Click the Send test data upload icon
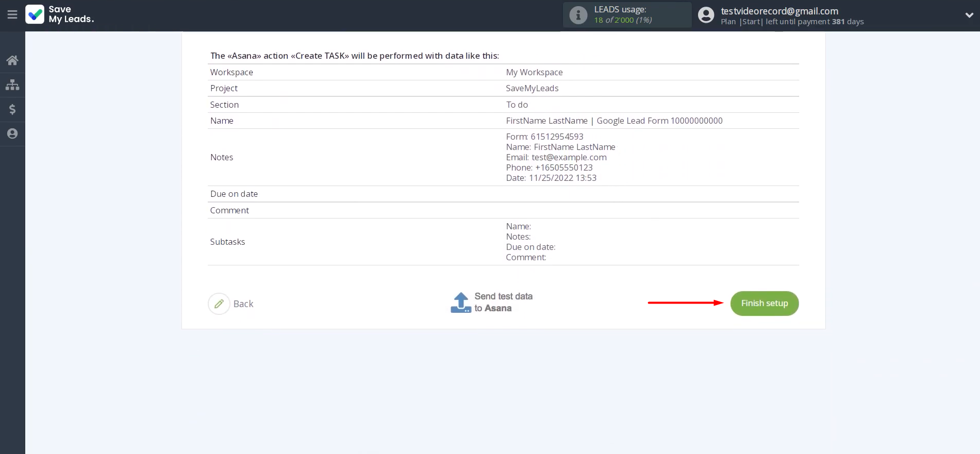The width and height of the screenshot is (980, 454). [461, 302]
